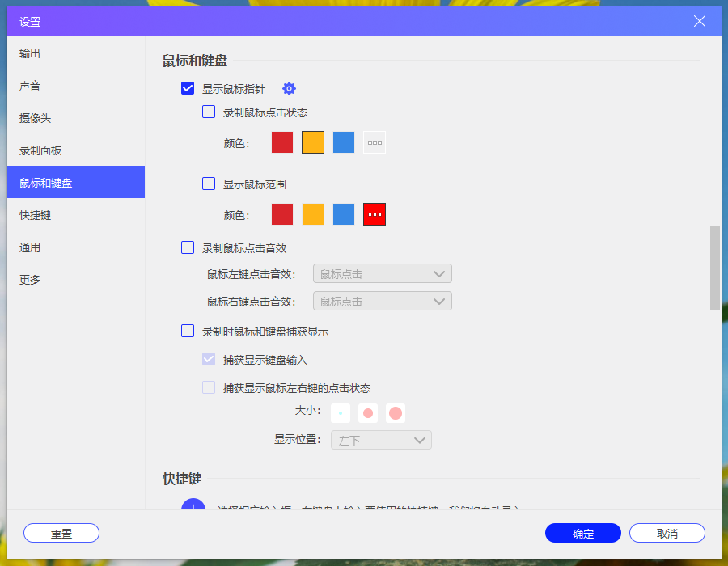Open the mouse pointer settings gear
The width and height of the screenshot is (728, 566).
[289, 88]
